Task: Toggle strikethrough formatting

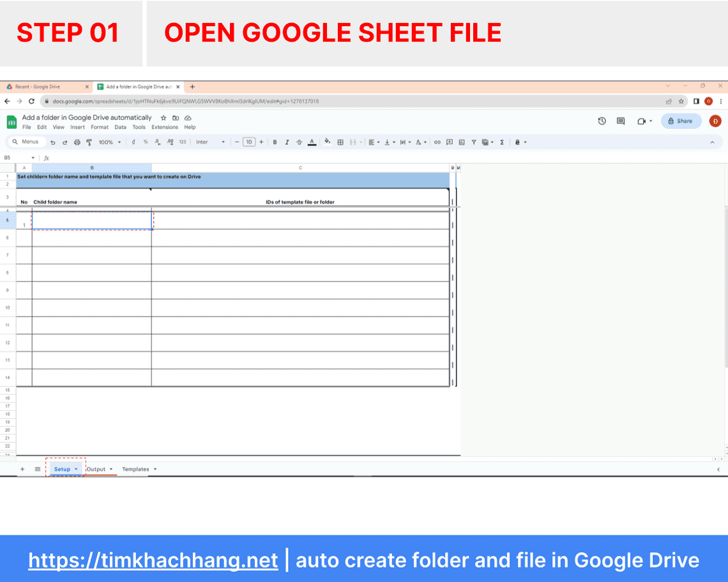Action: (x=300, y=142)
